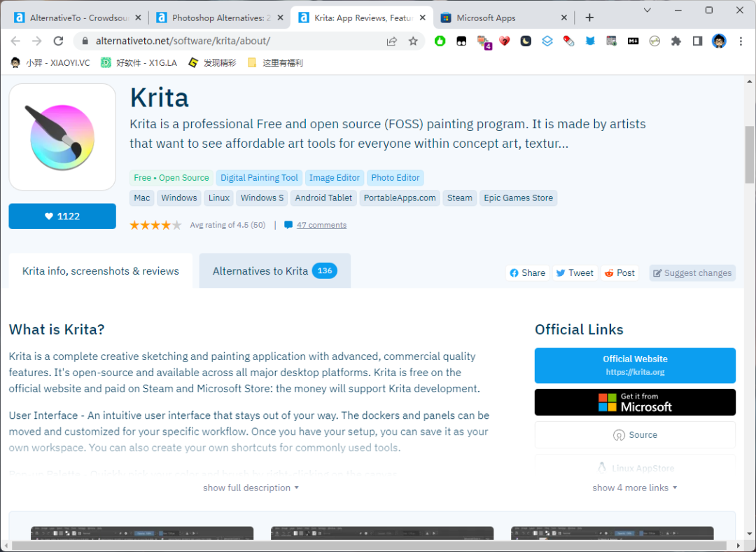Viewport: 756px width, 552px height.
Task: Select the Windows platform tag
Action: pos(179,198)
